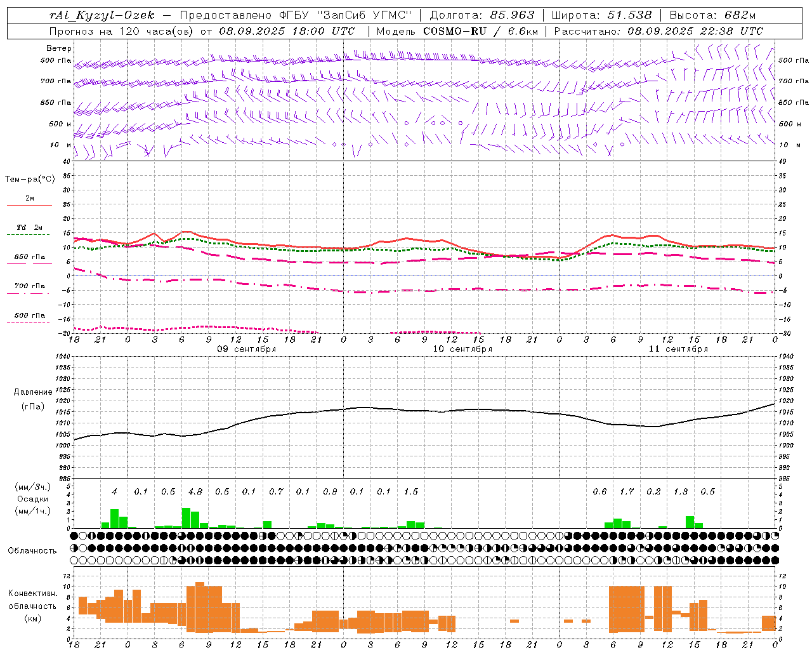Select the Широта: 51.538 value

tap(601, 15)
